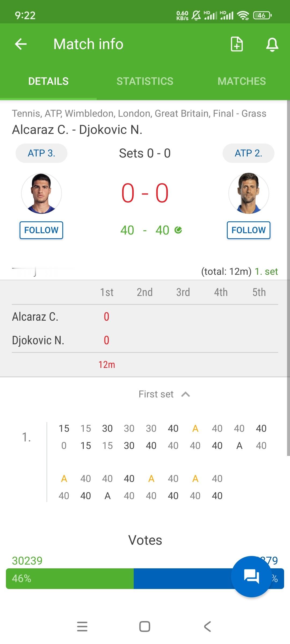This screenshot has height=644, width=290.
Task: Tap the Android home square button
Action: click(145, 627)
